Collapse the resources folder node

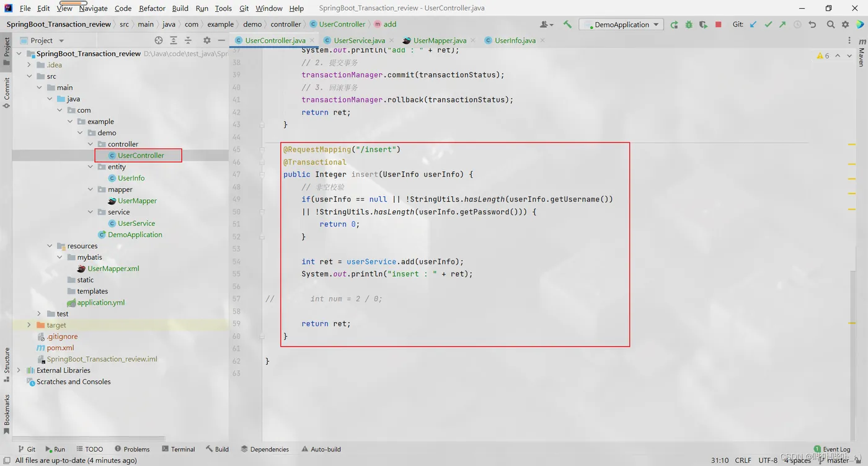pos(50,246)
